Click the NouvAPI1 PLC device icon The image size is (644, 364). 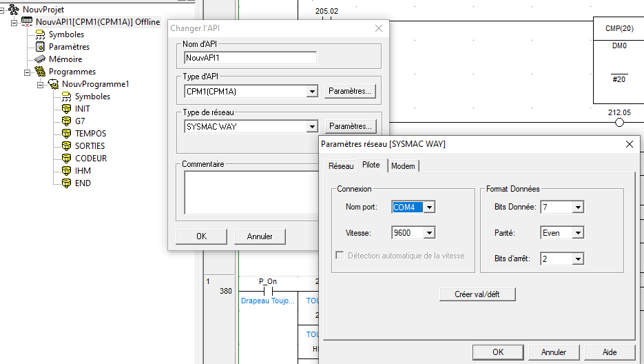tap(27, 22)
